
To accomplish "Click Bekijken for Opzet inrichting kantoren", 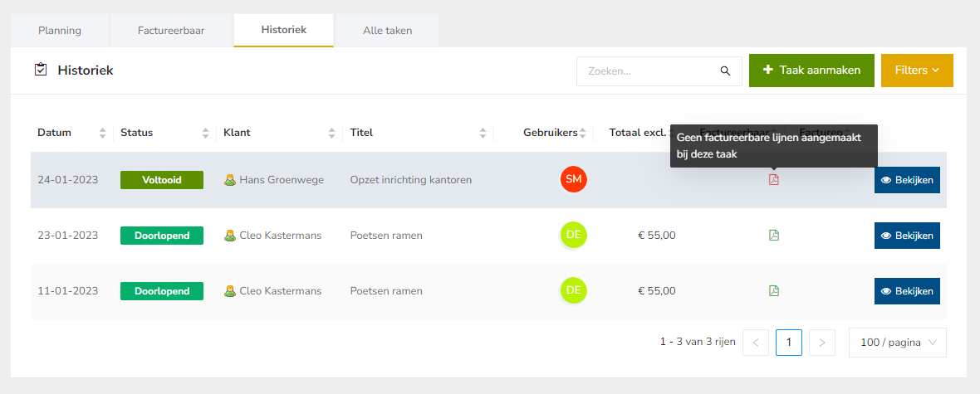I will [x=907, y=180].
